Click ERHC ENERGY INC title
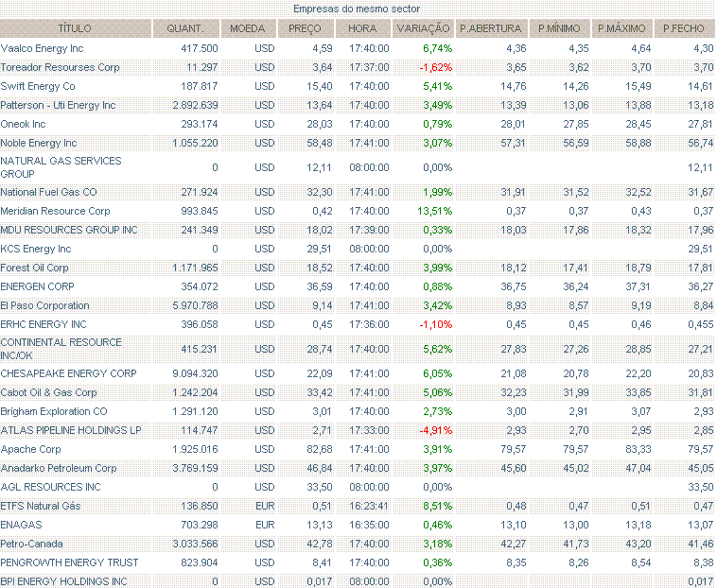717x588 pixels. click(x=44, y=325)
